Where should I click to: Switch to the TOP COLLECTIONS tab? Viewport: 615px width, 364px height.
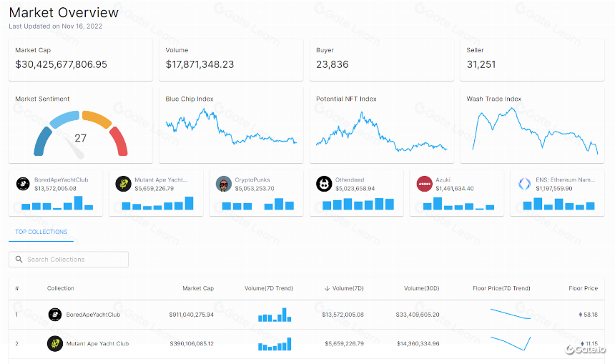tap(41, 232)
